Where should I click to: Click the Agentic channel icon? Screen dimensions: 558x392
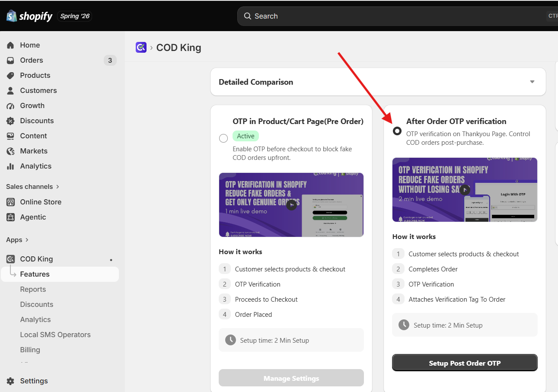click(11, 217)
